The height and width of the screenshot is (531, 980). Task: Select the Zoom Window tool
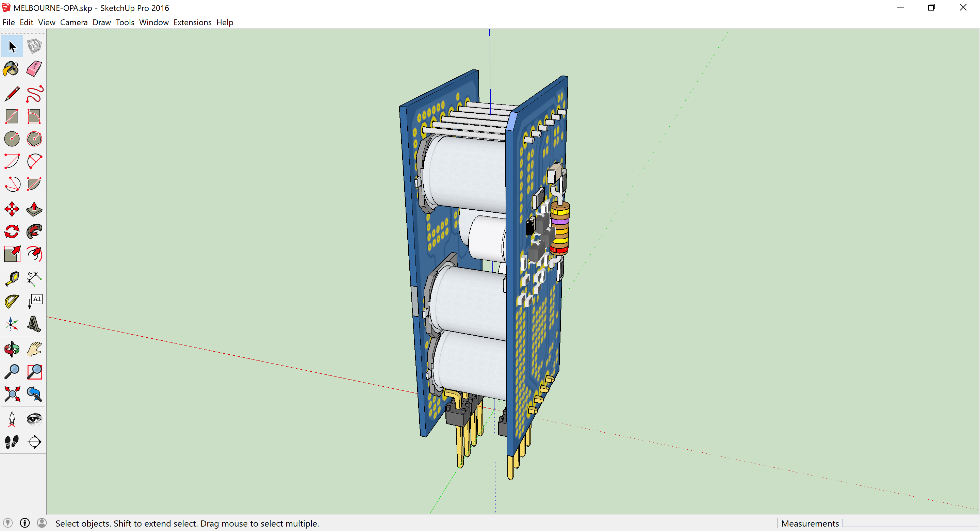34,371
